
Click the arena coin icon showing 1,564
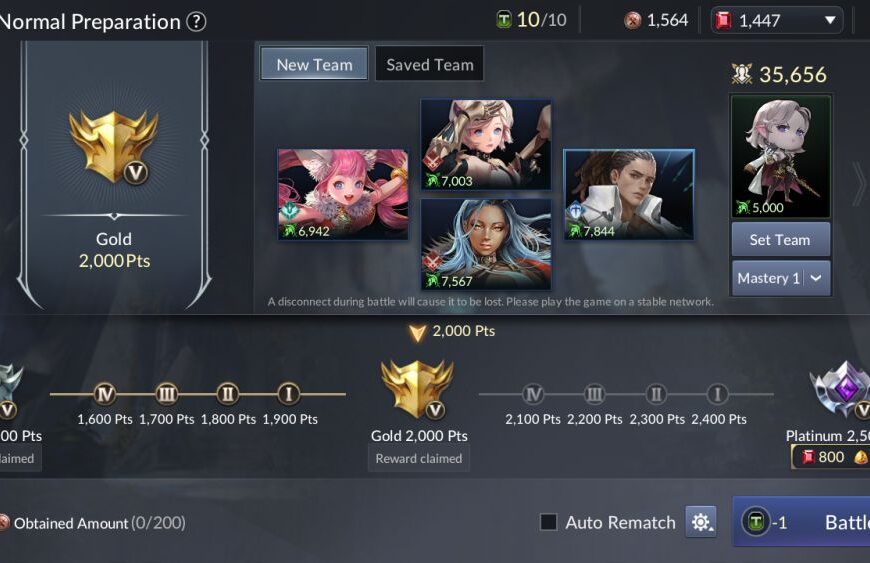pos(633,21)
